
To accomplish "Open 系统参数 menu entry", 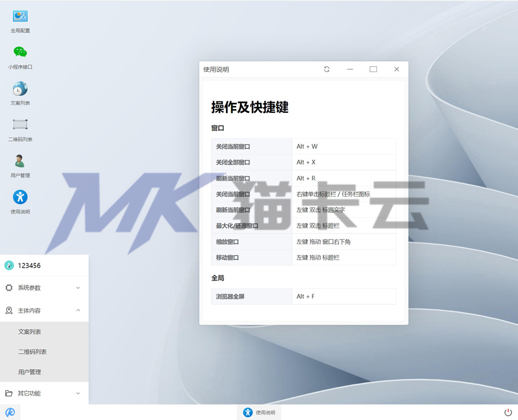I will click(44, 287).
